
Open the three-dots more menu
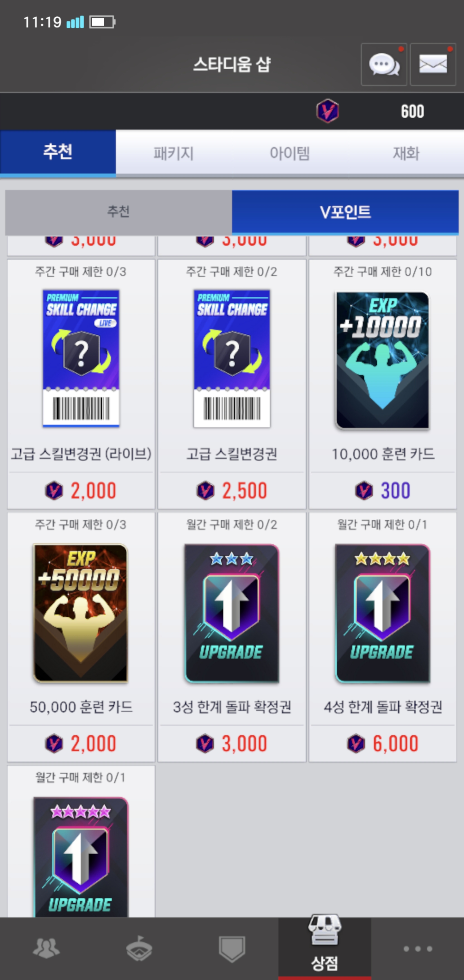pos(418,949)
